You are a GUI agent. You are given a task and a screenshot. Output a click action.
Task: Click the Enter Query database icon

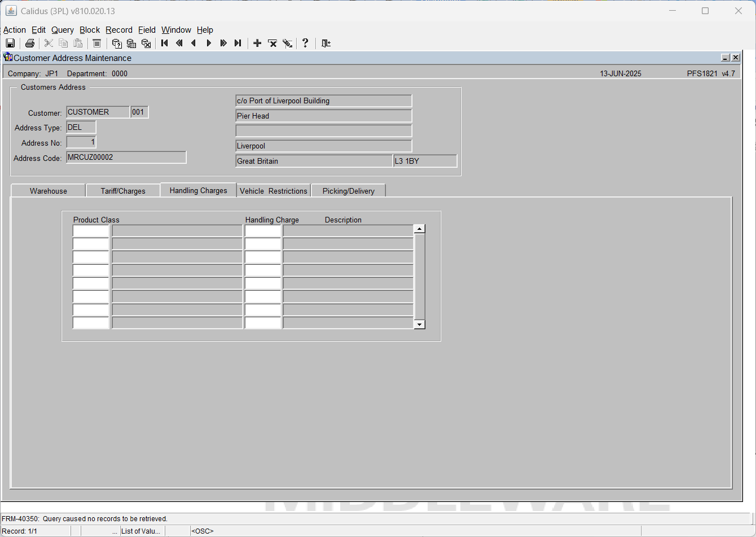(117, 43)
